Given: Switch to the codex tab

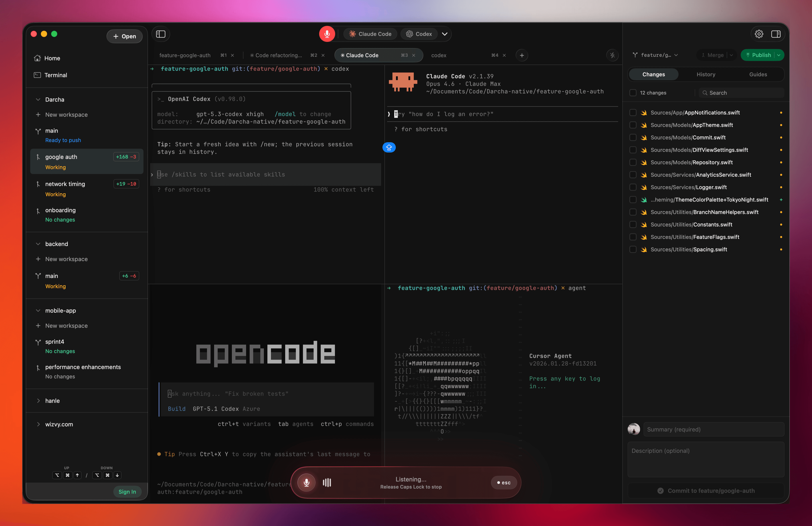Looking at the screenshot, I should (439, 55).
